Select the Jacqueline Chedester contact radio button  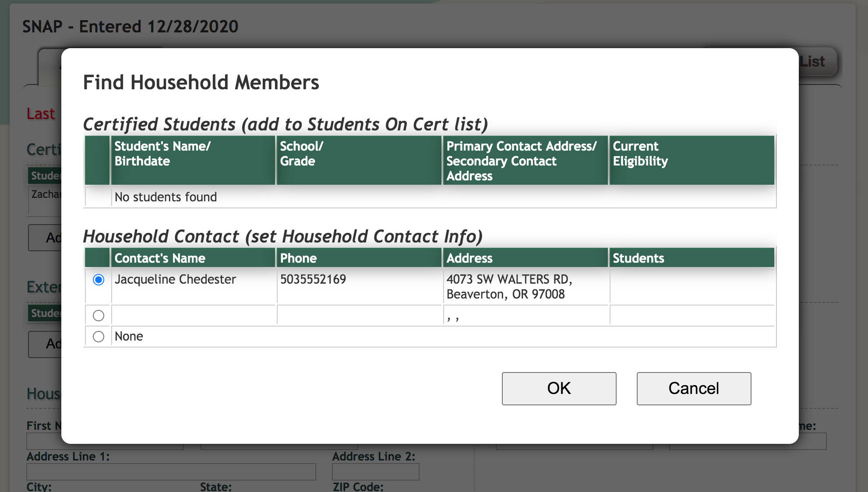click(x=99, y=280)
